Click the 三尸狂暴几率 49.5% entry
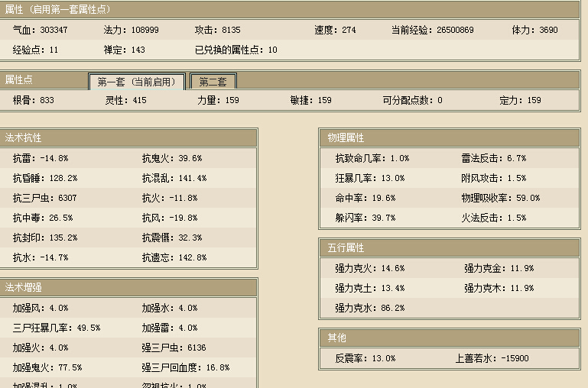Viewport: 588px width, 388px height. (56, 328)
